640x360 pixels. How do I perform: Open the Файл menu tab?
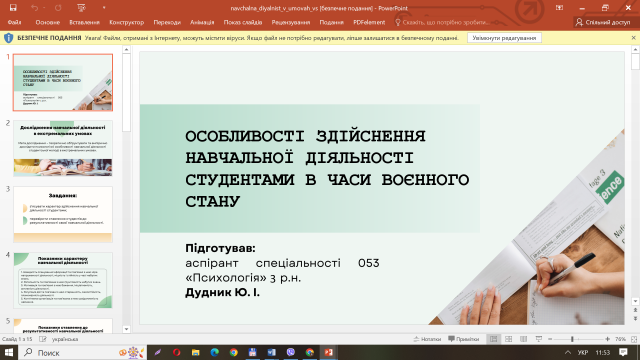coord(14,22)
